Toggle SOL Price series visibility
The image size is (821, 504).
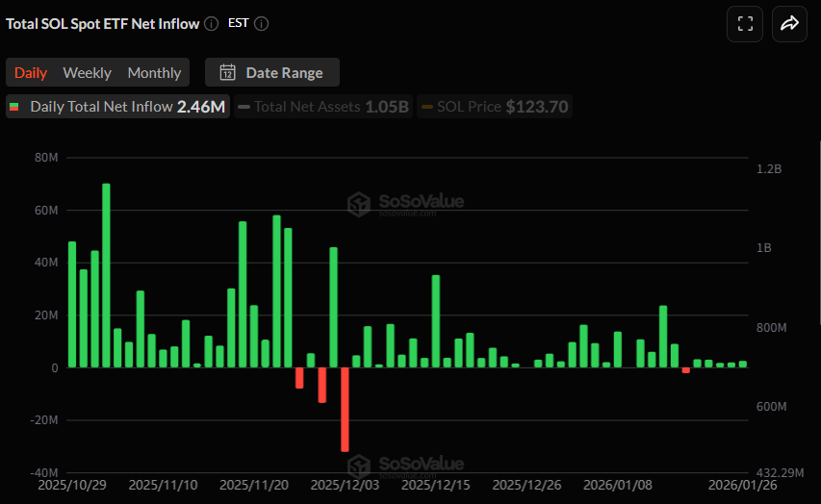tap(495, 107)
